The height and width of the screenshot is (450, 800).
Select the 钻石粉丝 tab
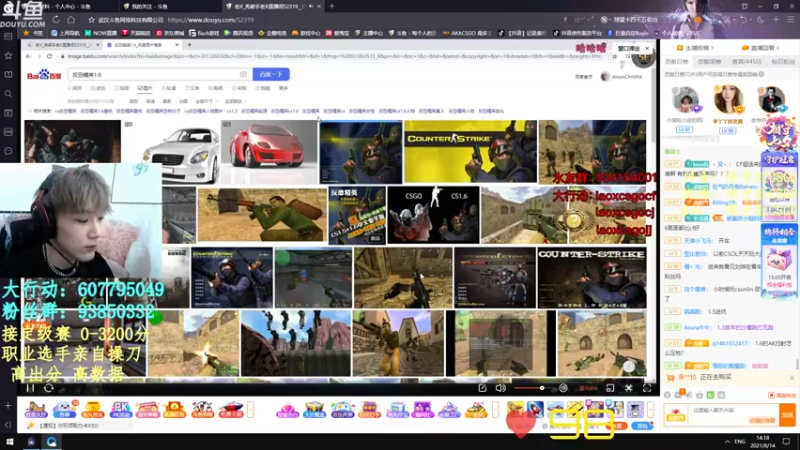[783, 62]
